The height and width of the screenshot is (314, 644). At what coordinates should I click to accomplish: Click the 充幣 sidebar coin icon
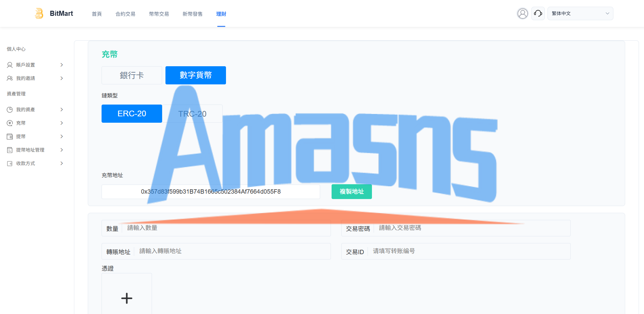[x=10, y=123]
